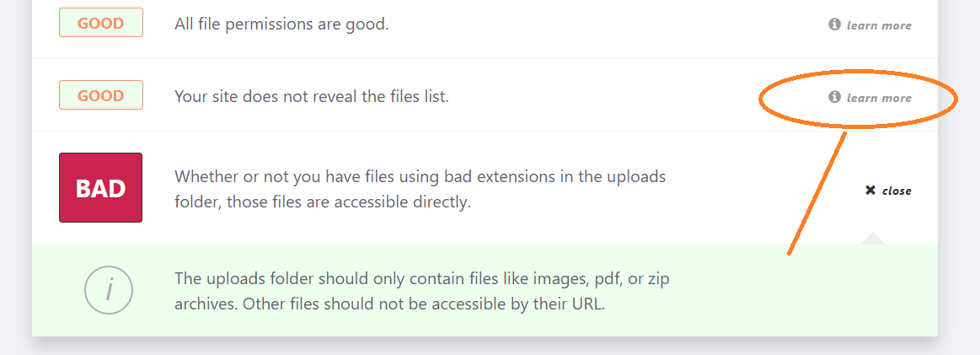Select the "All file permissions are good." text
Screen dimensions: 980x355
(282, 25)
